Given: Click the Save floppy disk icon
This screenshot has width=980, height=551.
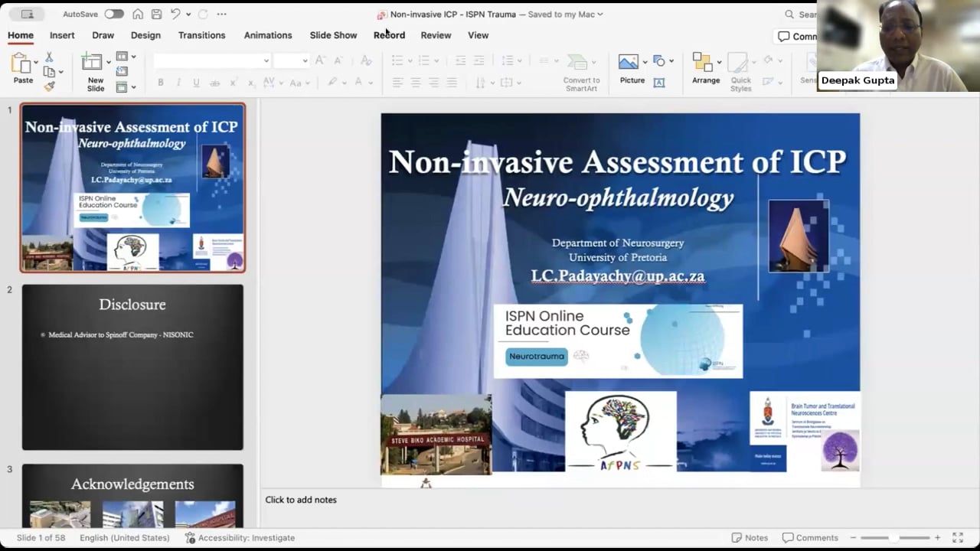Looking at the screenshot, I should (156, 14).
